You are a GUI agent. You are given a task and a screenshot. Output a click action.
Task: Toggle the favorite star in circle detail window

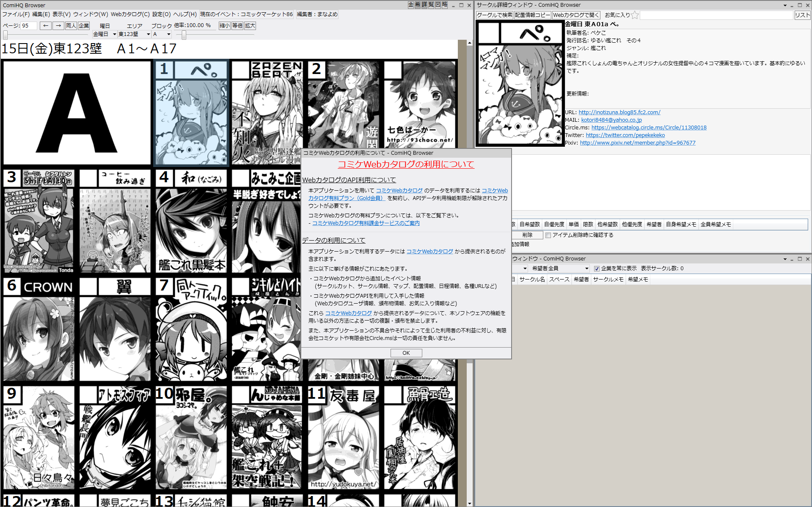click(635, 15)
